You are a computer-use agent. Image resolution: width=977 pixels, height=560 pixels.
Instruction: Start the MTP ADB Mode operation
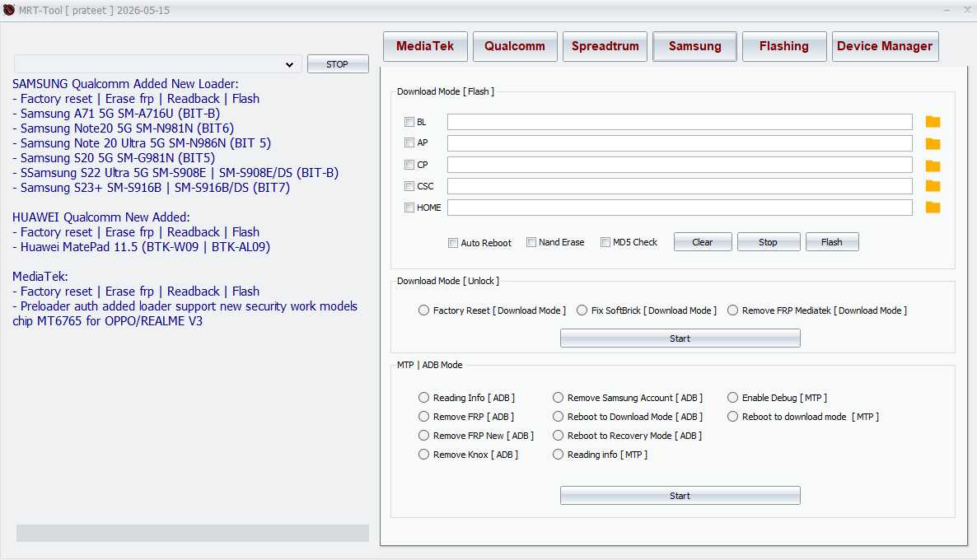680,496
